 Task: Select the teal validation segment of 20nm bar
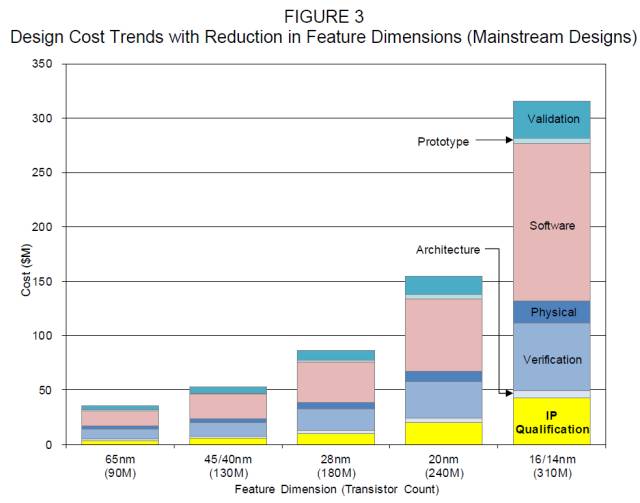coord(444,285)
